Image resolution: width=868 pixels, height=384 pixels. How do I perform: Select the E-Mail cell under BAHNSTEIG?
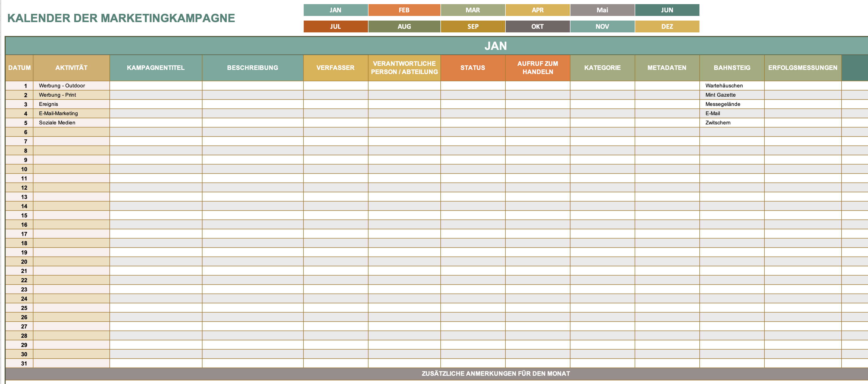[732, 114]
